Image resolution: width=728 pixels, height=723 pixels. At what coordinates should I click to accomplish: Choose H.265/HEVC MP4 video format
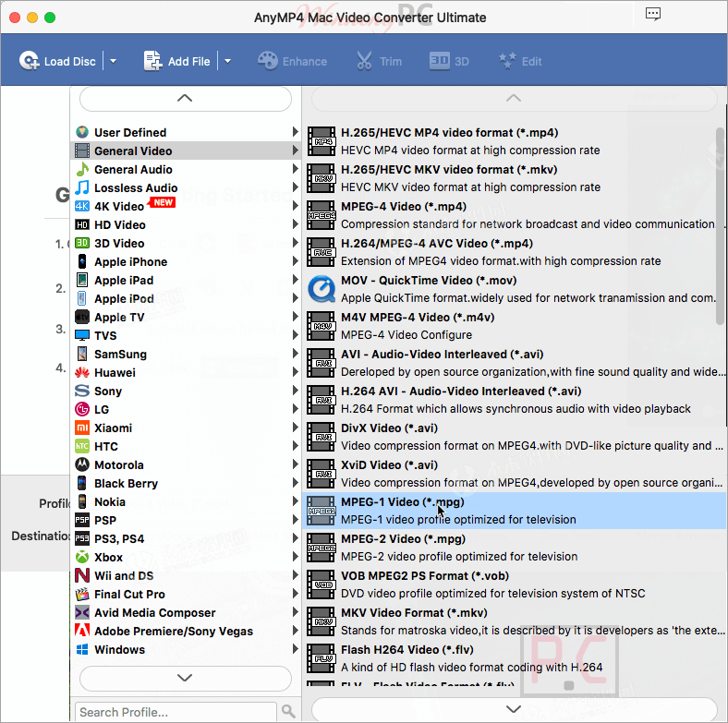click(513, 141)
